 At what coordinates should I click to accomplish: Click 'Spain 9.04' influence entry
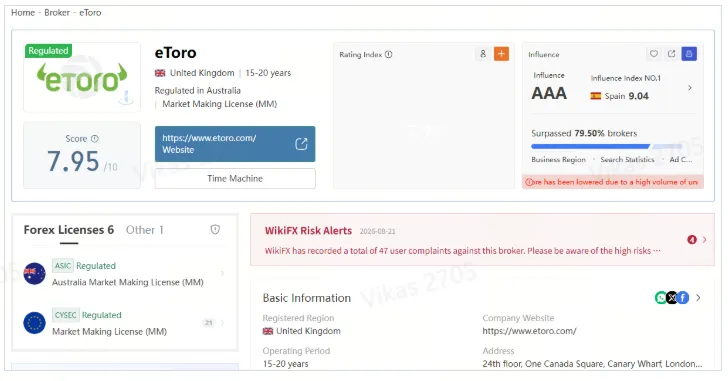[x=619, y=96]
